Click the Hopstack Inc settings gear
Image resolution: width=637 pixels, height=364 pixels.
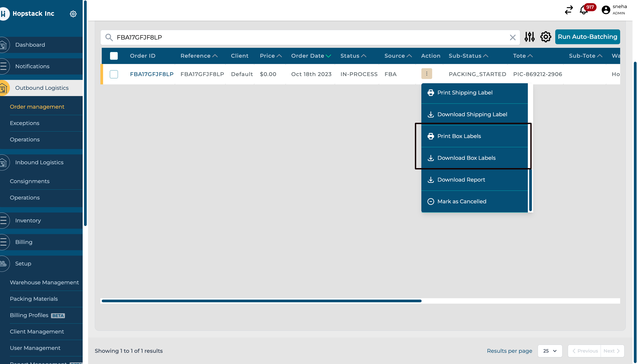tap(73, 14)
